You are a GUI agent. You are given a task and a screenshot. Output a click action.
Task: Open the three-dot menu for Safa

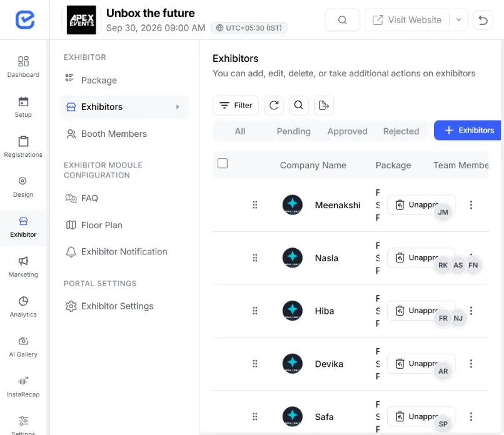(471, 417)
